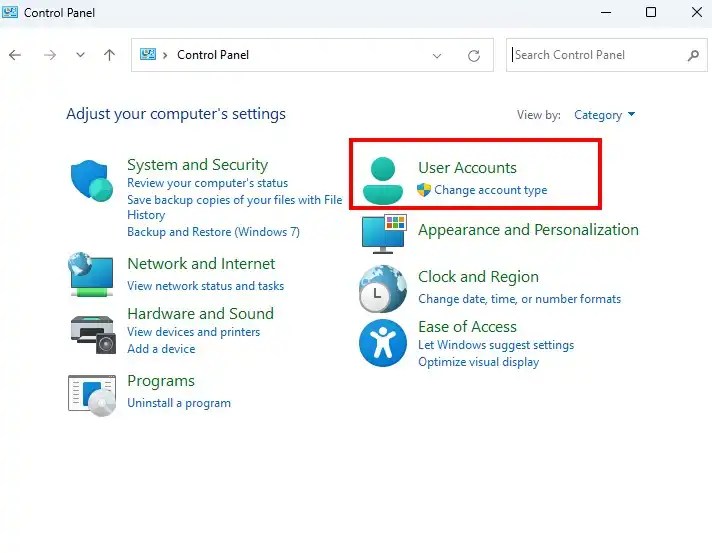The image size is (712, 553).
Task: Open Ease of Access category
Action: [x=467, y=326]
